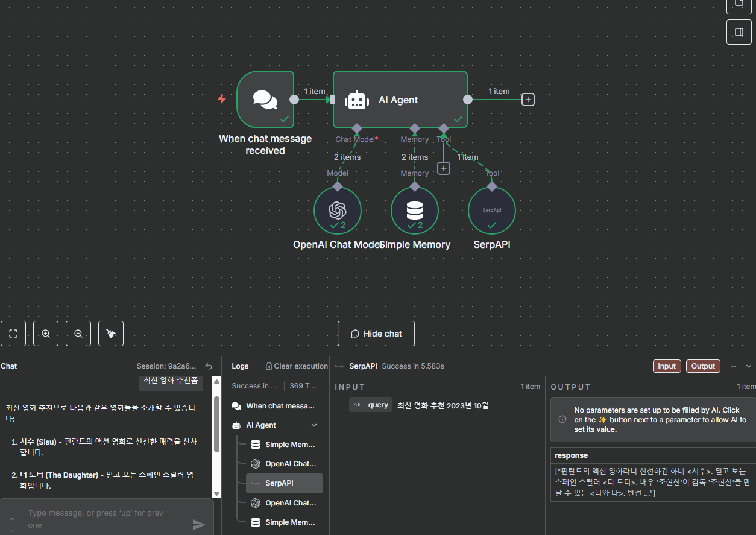Toggle the Input pane button
756x535 pixels.
tap(667, 366)
